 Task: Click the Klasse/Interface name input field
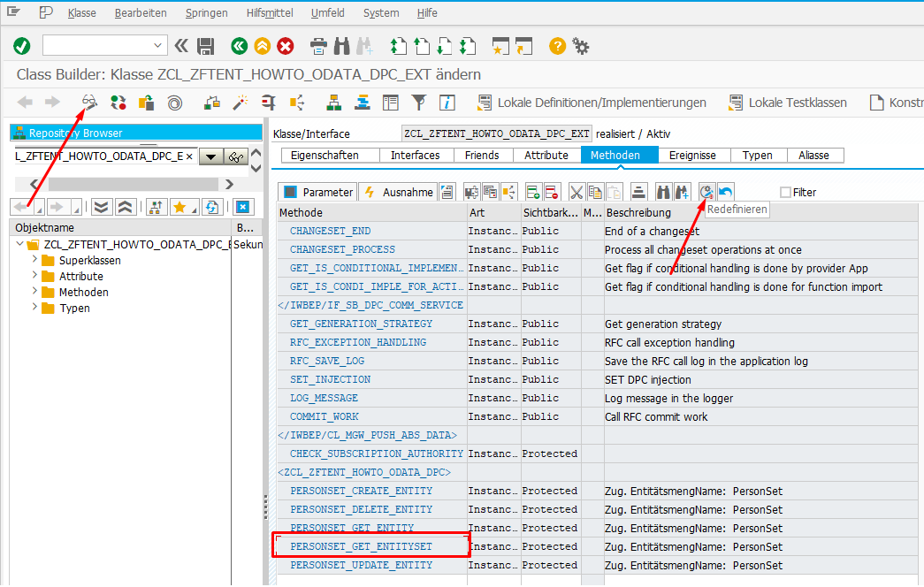coord(496,133)
